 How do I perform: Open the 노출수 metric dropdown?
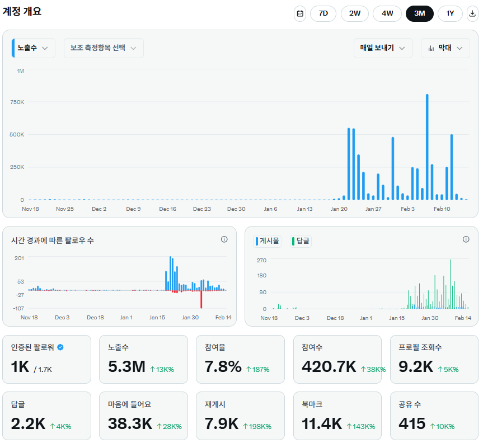tap(33, 48)
